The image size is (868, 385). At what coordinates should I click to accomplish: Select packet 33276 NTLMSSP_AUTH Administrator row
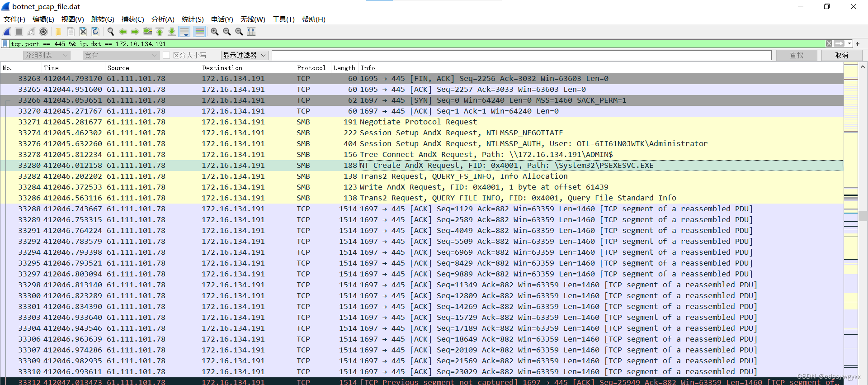pyautogui.click(x=422, y=144)
